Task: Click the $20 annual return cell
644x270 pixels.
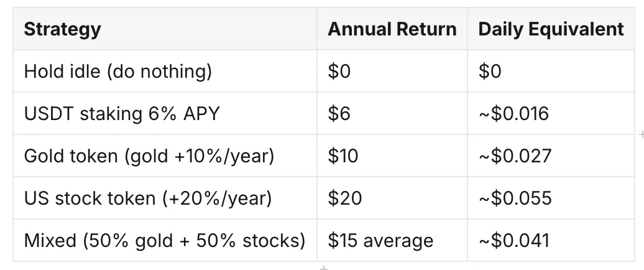Action: click(392, 198)
